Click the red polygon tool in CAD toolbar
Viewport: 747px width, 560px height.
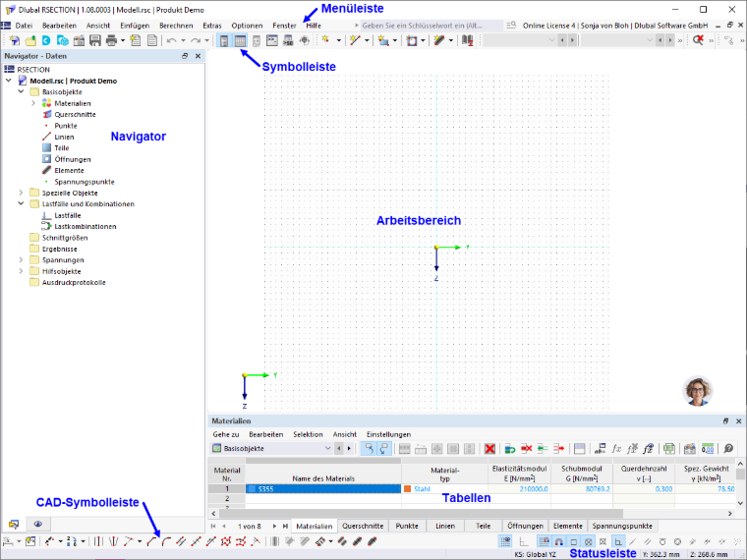(x=226, y=541)
